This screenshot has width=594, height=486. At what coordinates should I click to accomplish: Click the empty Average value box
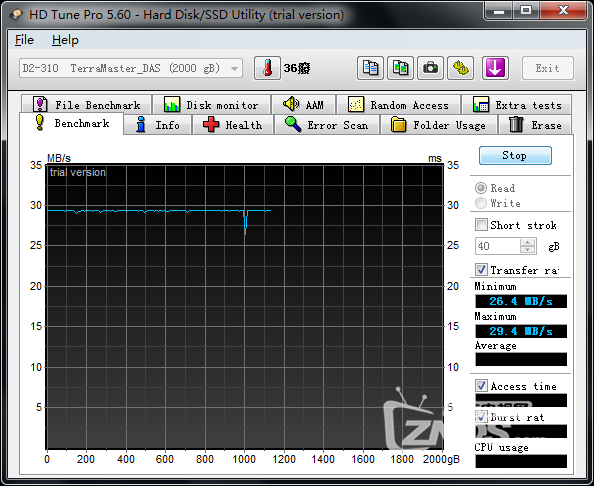click(521, 359)
